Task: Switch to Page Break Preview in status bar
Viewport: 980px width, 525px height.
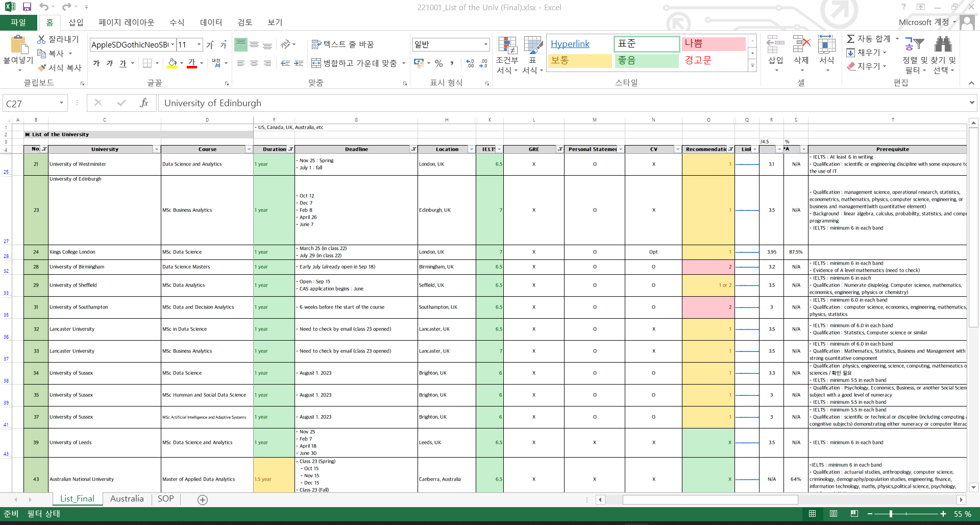Action: 854,514
